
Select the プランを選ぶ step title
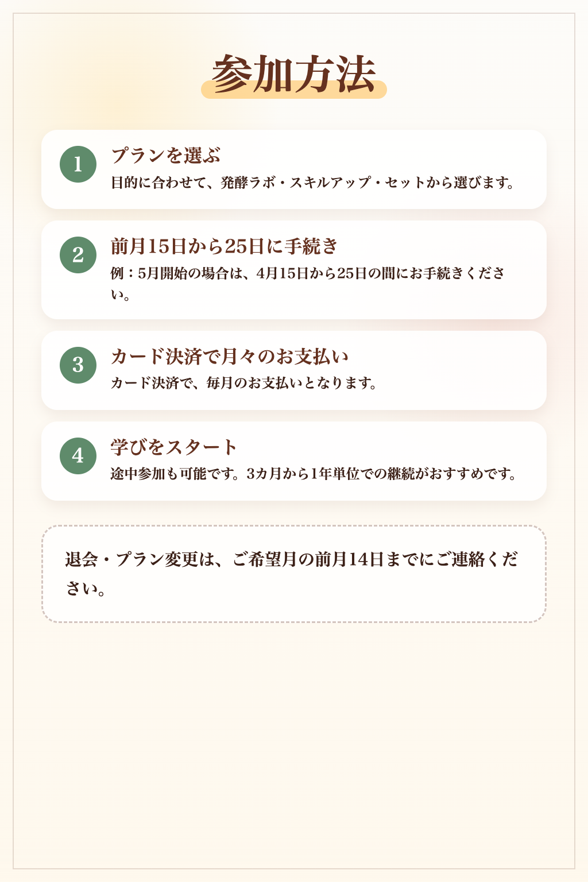pyautogui.click(x=165, y=155)
